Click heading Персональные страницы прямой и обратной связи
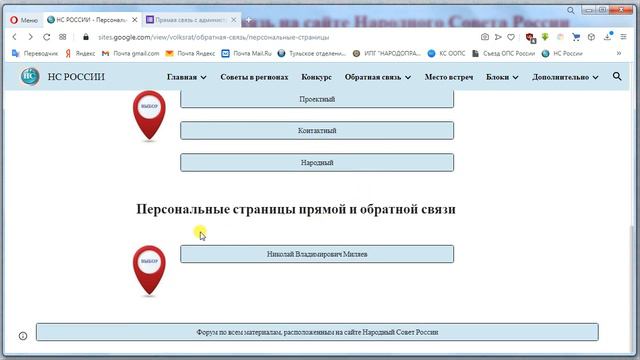This screenshot has width=640, height=360. point(296,209)
